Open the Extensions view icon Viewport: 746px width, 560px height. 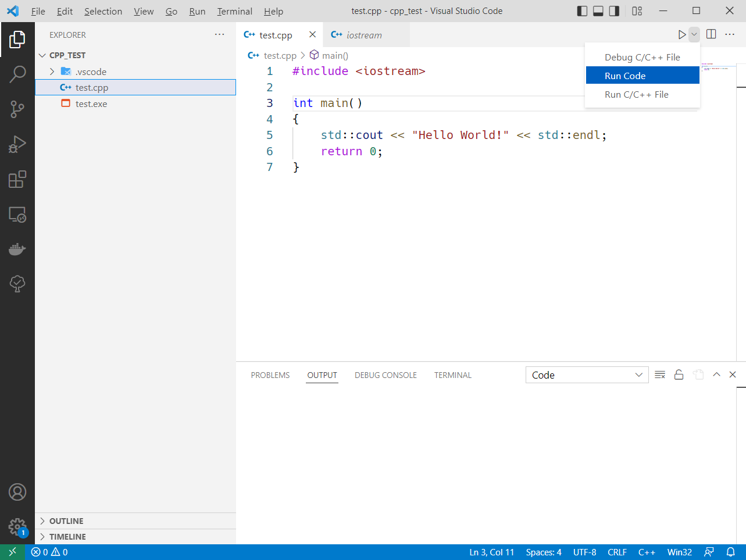17,179
